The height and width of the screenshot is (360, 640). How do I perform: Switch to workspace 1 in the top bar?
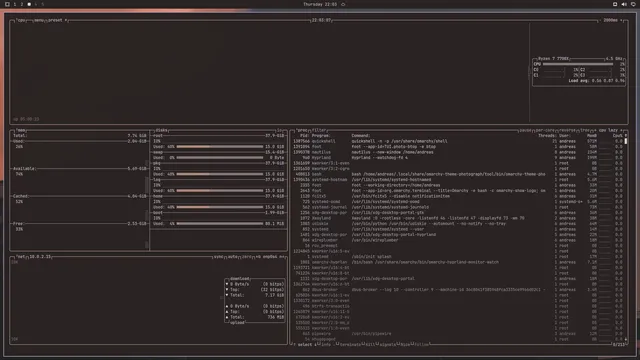click(x=15, y=4)
